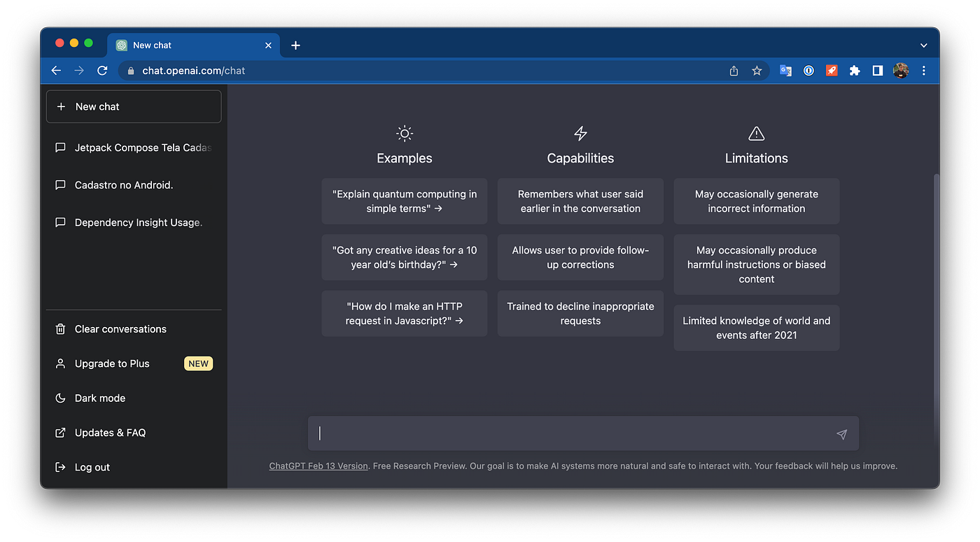Open Jetpack Compose Tela conversation

(134, 148)
